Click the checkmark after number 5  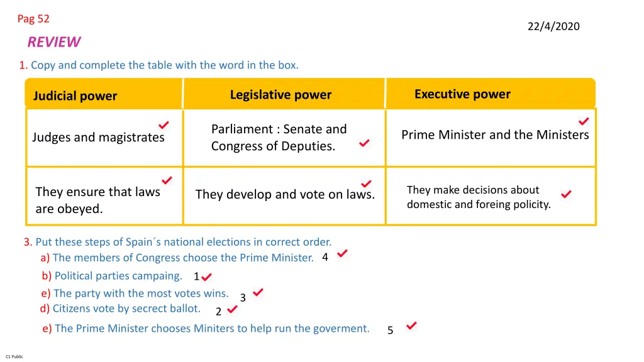point(411,326)
